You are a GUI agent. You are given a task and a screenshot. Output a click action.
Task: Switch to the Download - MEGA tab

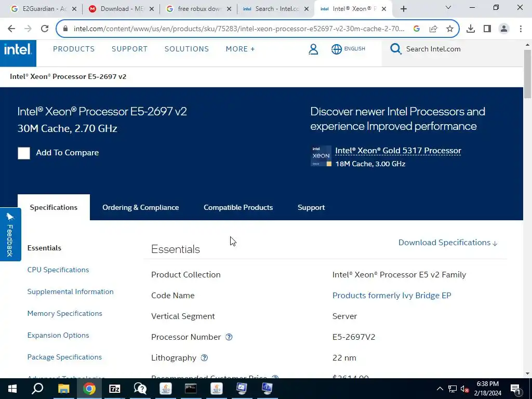(x=121, y=9)
